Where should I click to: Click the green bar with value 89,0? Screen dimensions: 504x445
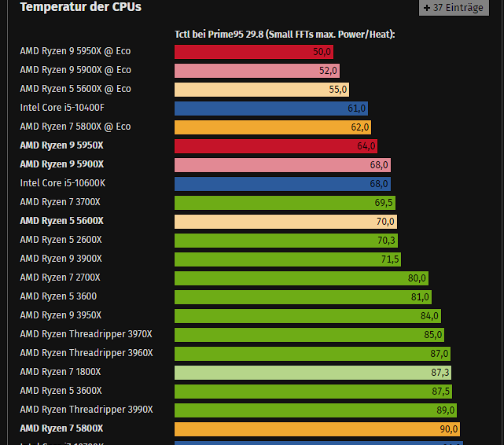tap(315, 410)
